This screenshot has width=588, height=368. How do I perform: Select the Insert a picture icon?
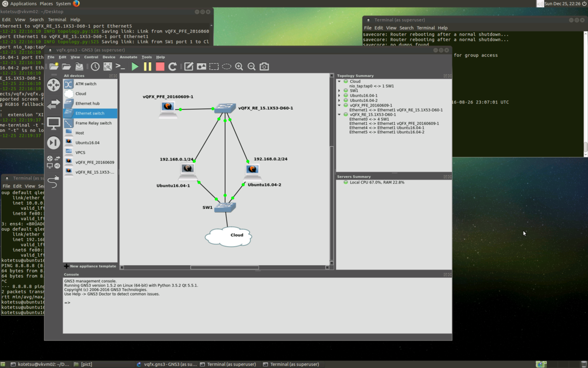[202, 67]
